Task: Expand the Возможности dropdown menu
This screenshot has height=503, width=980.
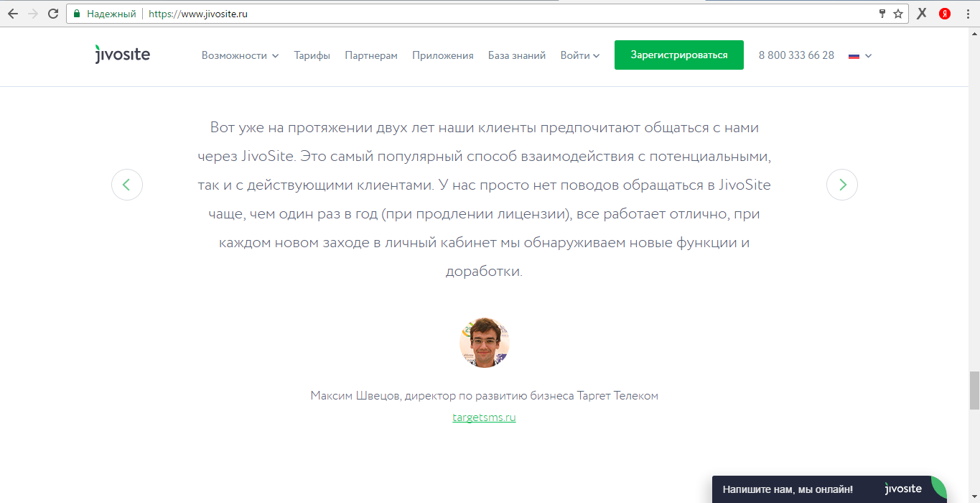Action: point(240,55)
